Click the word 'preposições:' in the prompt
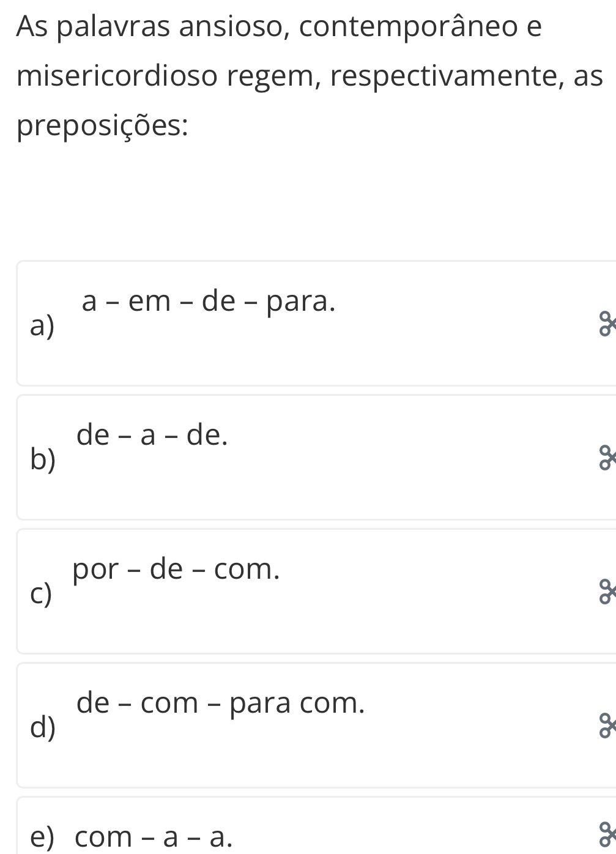The image size is (616, 854). (x=102, y=127)
